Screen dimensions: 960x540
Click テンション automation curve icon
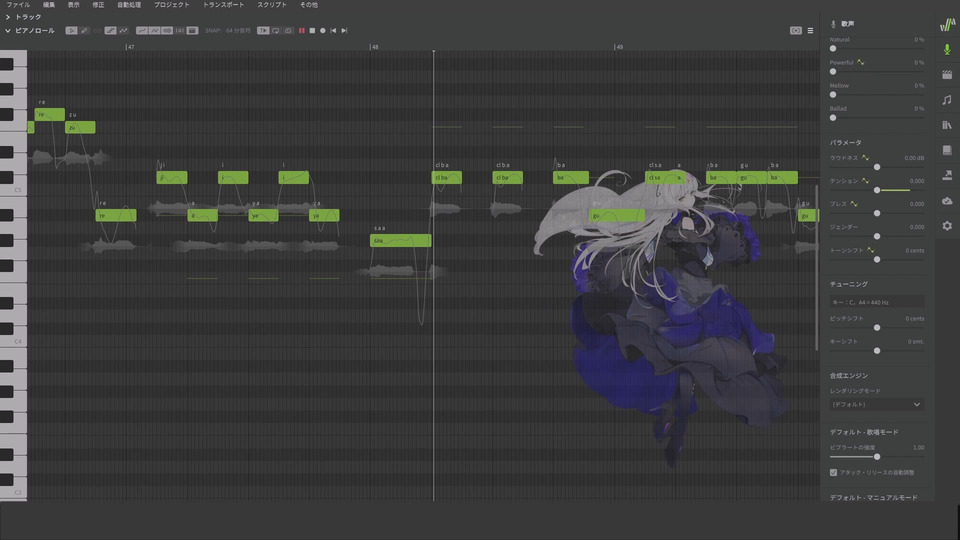pyautogui.click(x=865, y=181)
